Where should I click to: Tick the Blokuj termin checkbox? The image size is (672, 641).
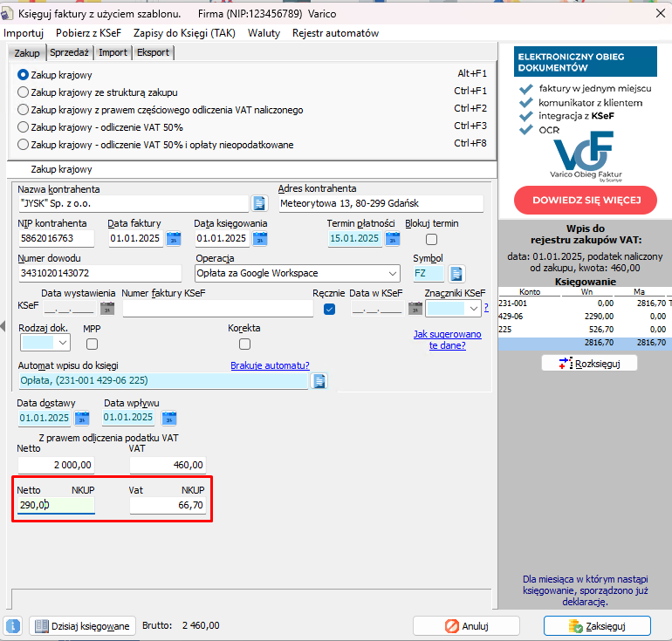(x=431, y=239)
